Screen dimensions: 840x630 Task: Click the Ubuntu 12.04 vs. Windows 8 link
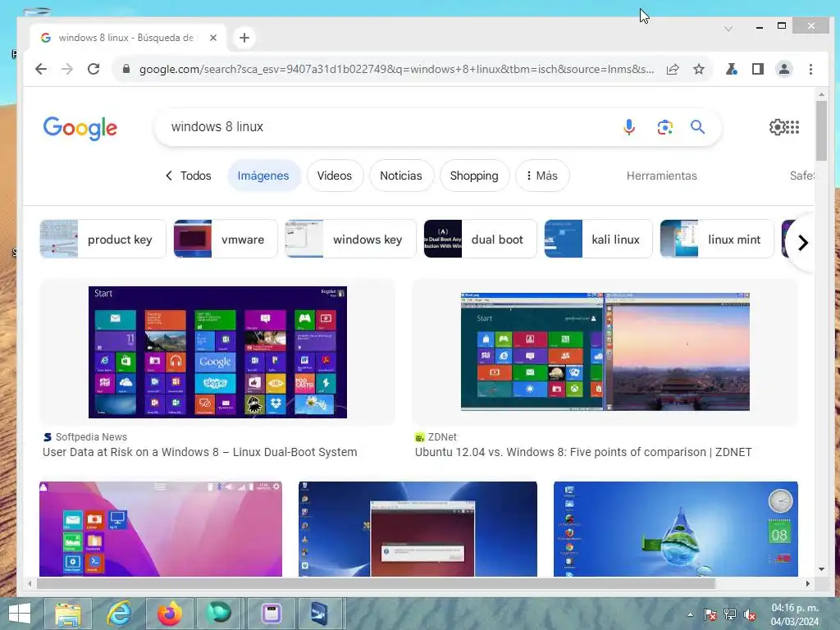tap(583, 452)
